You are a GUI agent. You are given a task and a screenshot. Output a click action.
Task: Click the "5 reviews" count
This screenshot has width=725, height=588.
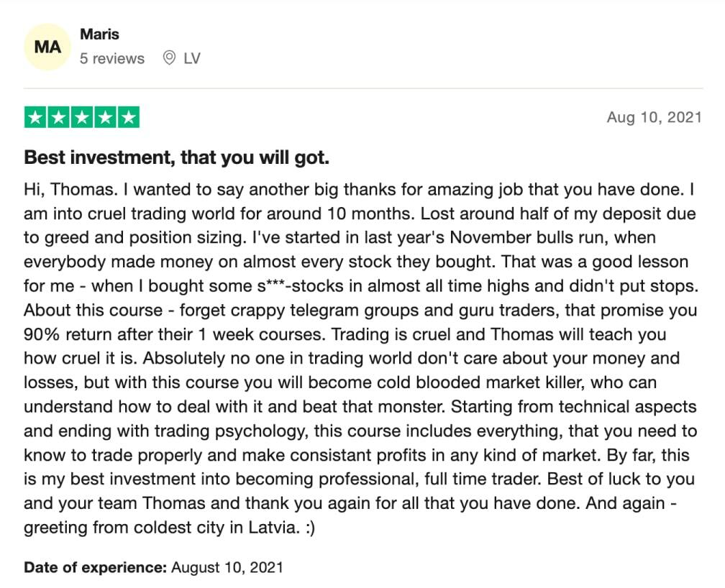[x=112, y=59]
